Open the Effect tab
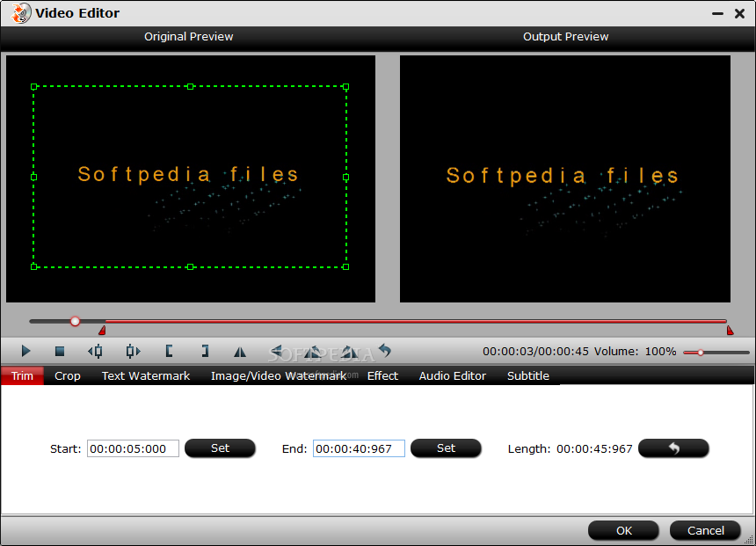This screenshot has height=546, width=756. [x=382, y=375]
